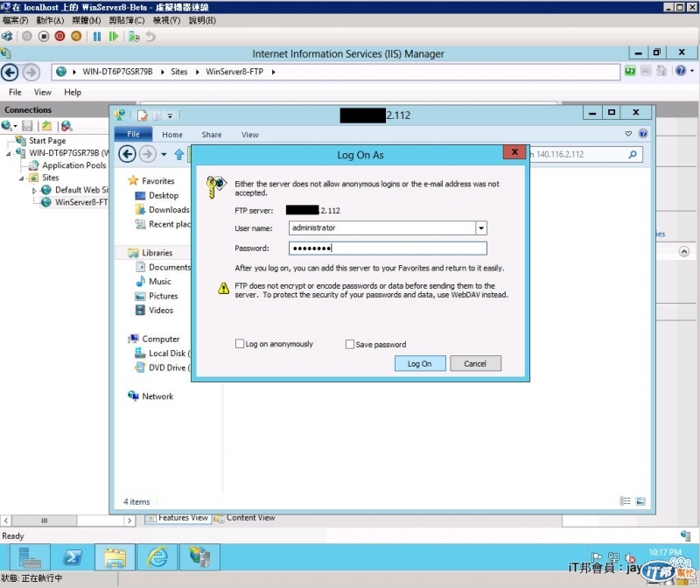Image resolution: width=700 pixels, height=588 pixels.
Task: Click Explorer quick access properties icon
Action: [143, 115]
